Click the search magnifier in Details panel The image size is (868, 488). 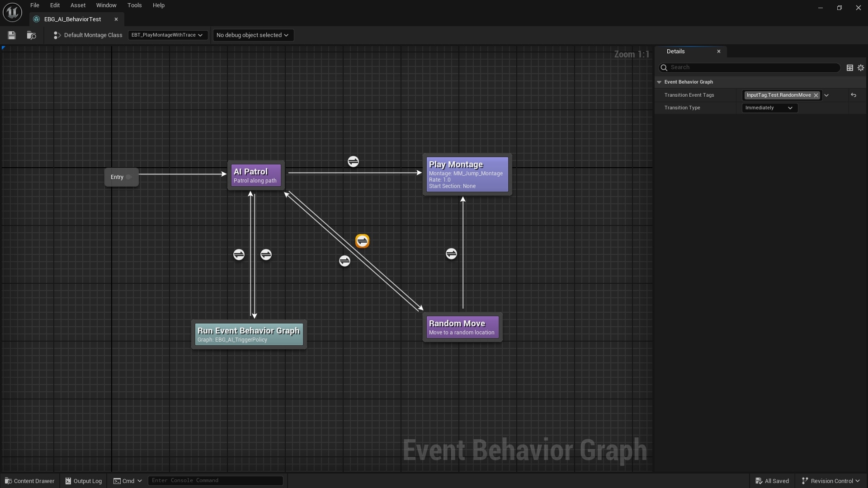665,67
